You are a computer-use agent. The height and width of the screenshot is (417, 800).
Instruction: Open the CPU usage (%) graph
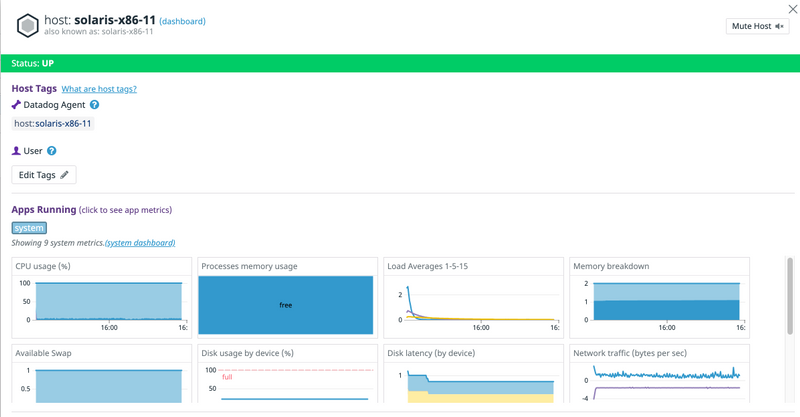pyautogui.click(x=102, y=298)
